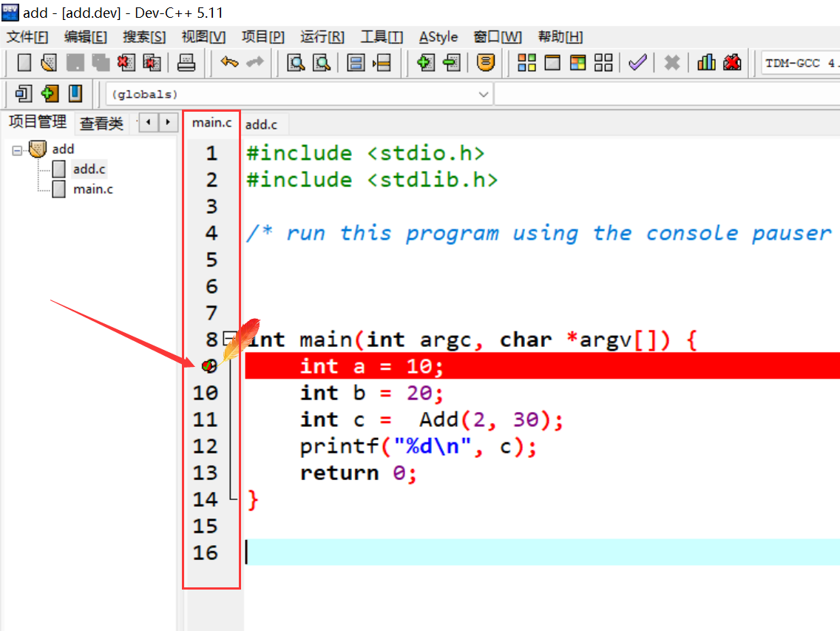The height and width of the screenshot is (631, 840).
Task: Click the Undo arrow icon
Action: 229,62
